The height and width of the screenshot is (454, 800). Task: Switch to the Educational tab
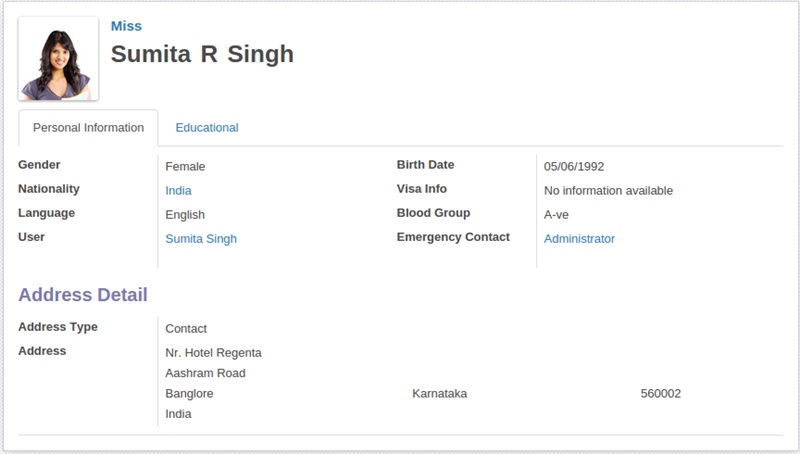coord(207,128)
